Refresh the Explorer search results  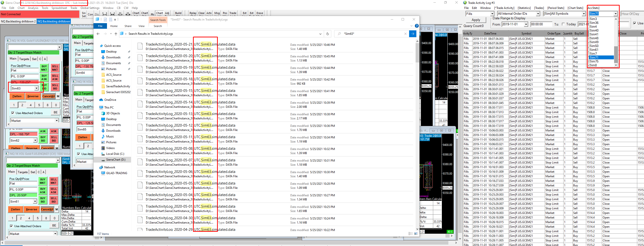tap(327, 34)
